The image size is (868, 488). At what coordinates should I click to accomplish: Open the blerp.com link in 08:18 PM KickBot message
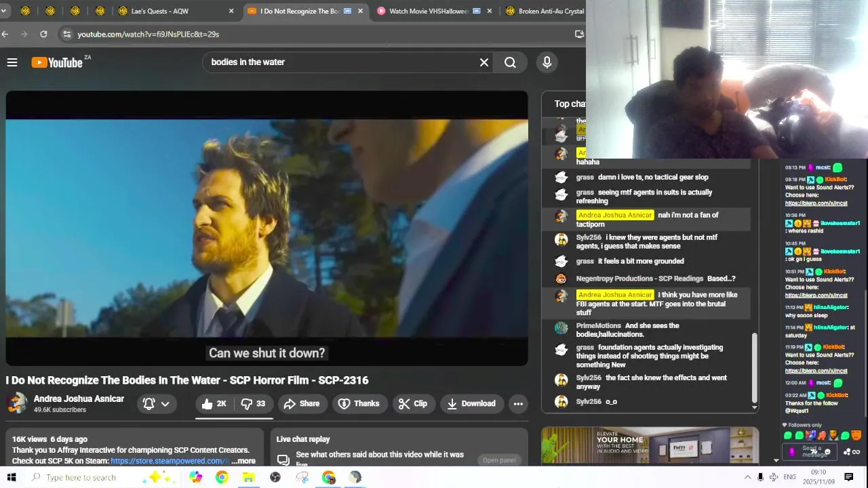816,203
